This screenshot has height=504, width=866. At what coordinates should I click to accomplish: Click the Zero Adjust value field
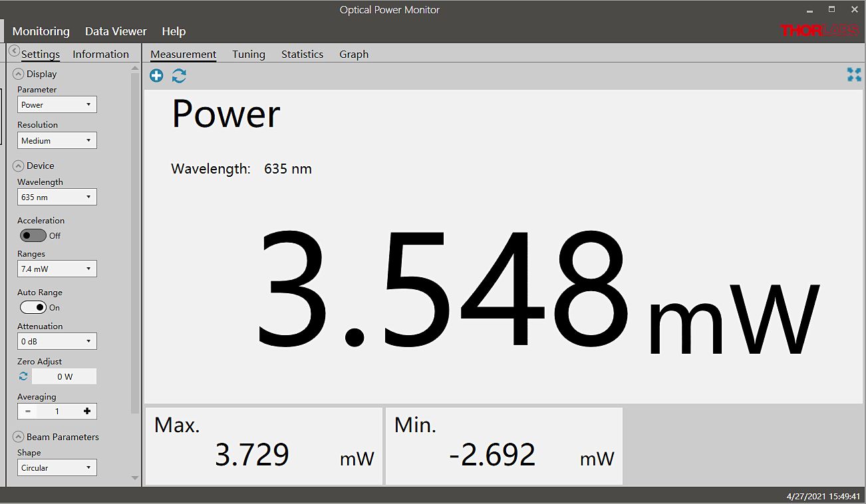pos(65,376)
